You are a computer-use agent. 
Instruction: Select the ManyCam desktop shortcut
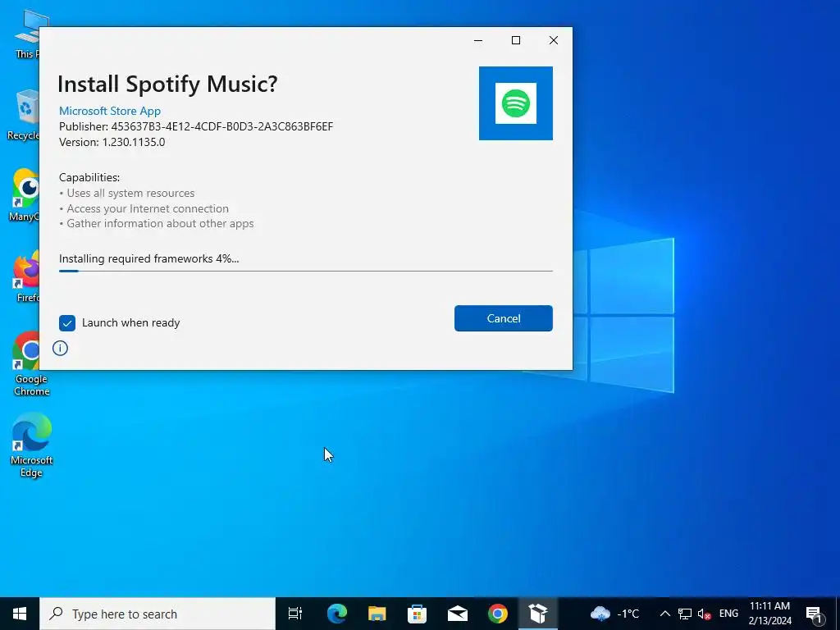[24, 195]
